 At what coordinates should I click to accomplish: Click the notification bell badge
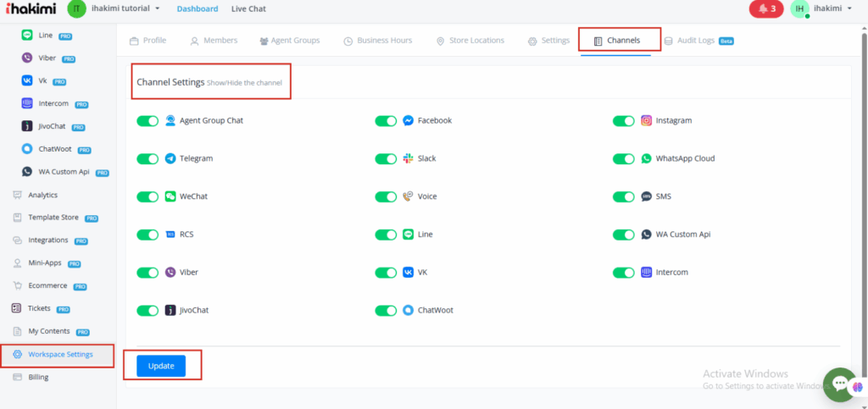[x=766, y=8]
